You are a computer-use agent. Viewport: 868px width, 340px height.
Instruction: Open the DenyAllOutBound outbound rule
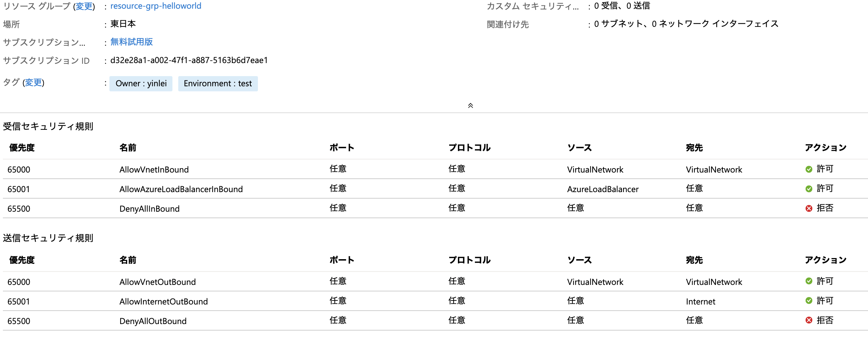435,321
